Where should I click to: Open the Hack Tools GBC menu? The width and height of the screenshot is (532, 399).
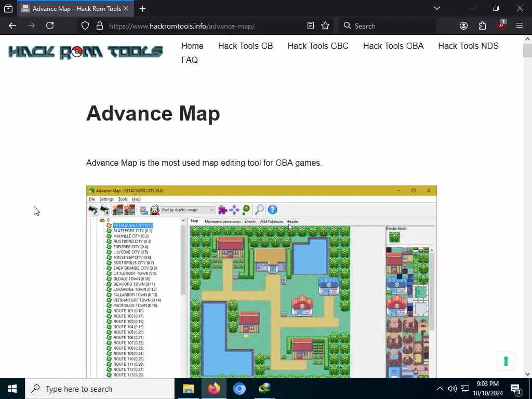pyautogui.click(x=318, y=46)
